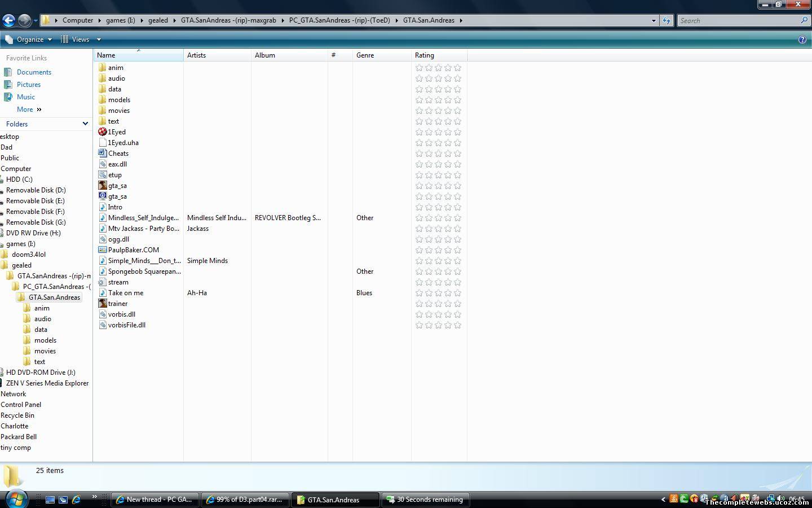
Task: Select Spongebob Squarepan... audio file
Action: pyautogui.click(x=144, y=271)
